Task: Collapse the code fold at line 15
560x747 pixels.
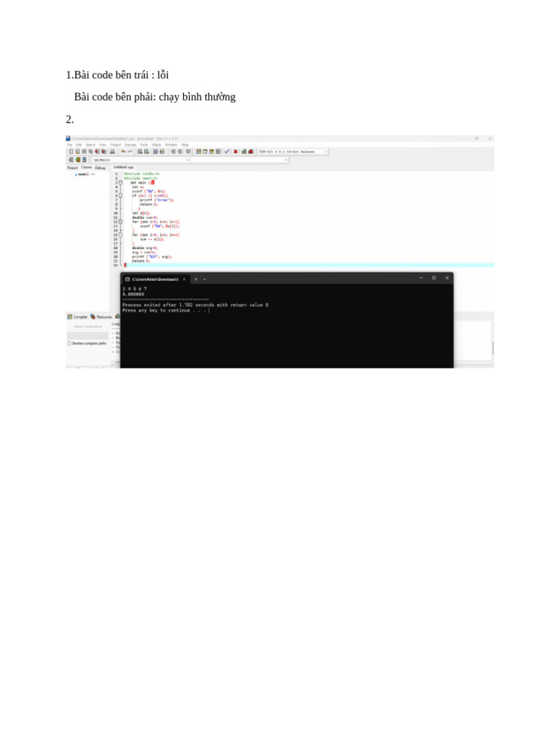Action: (x=120, y=234)
